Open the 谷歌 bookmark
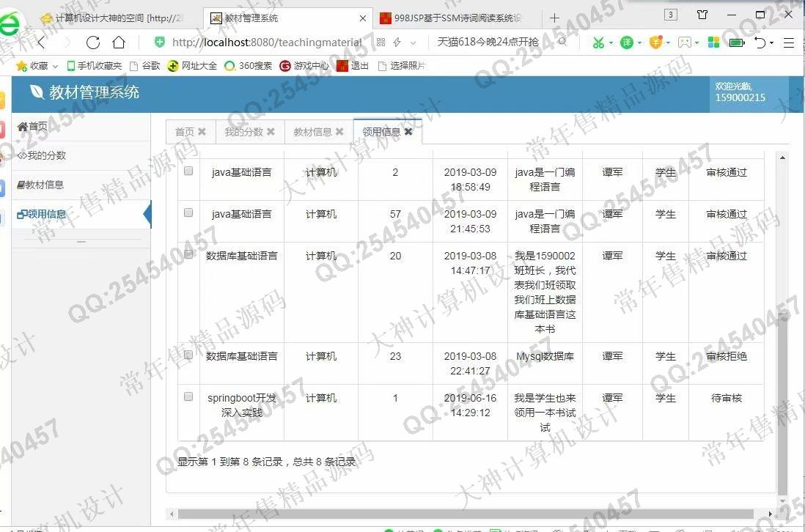The image size is (805, 532). coord(144,66)
